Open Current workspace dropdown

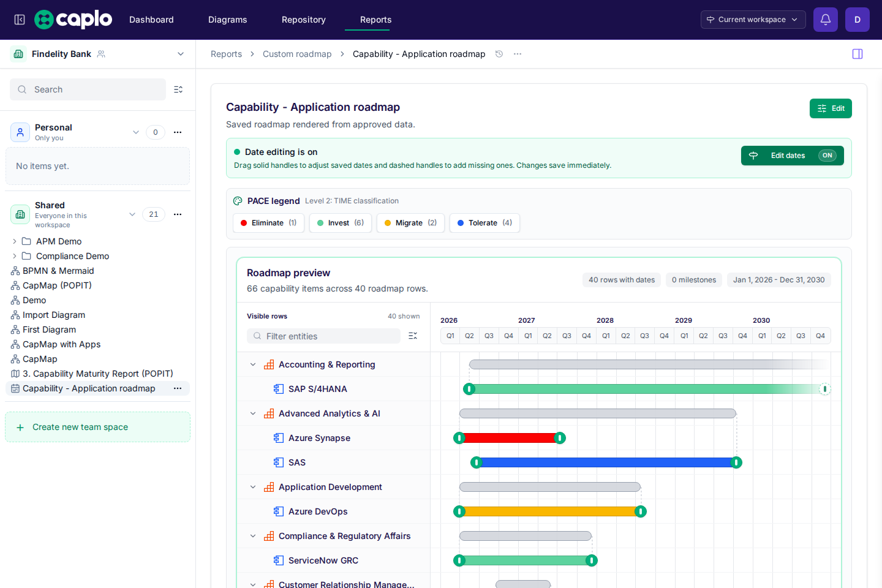tap(753, 20)
